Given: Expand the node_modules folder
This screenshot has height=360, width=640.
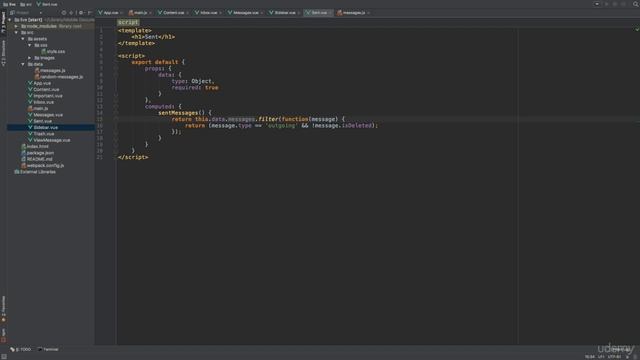Looking at the screenshot, I should click(x=16, y=26).
